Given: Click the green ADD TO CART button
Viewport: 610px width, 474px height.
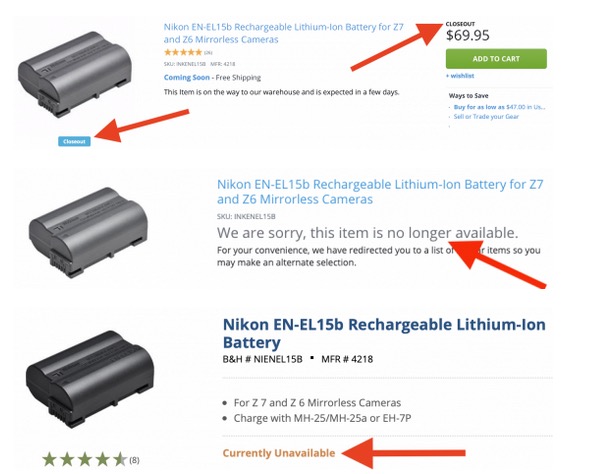Looking at the screenshot, I should point(496,59).
